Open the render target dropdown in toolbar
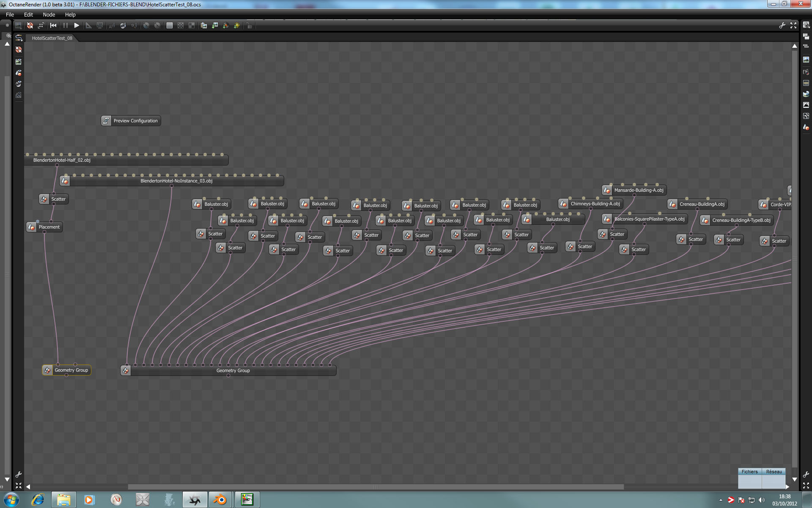 [18, 25]
